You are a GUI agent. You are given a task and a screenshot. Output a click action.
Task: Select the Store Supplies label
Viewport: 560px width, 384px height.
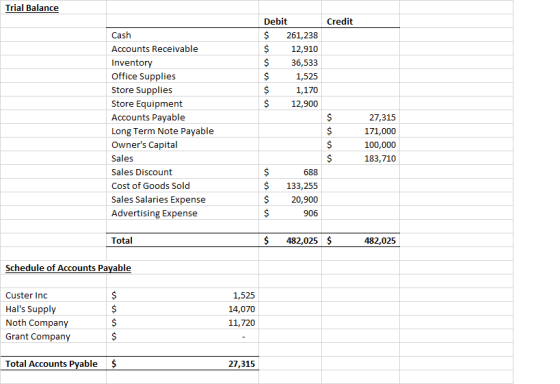[x=141, y=90]
